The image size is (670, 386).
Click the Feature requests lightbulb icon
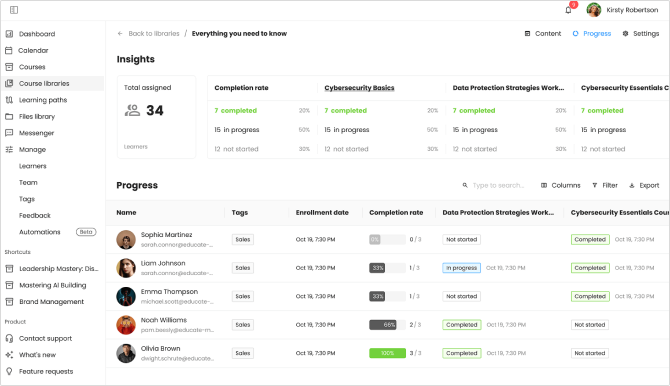pos(9,371)
